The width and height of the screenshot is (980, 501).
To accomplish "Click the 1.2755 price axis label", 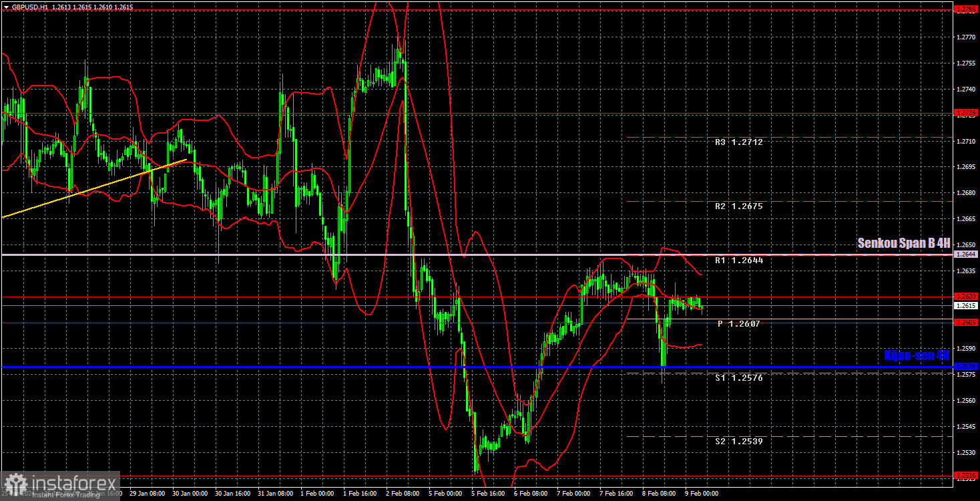I will click(966, 63).
